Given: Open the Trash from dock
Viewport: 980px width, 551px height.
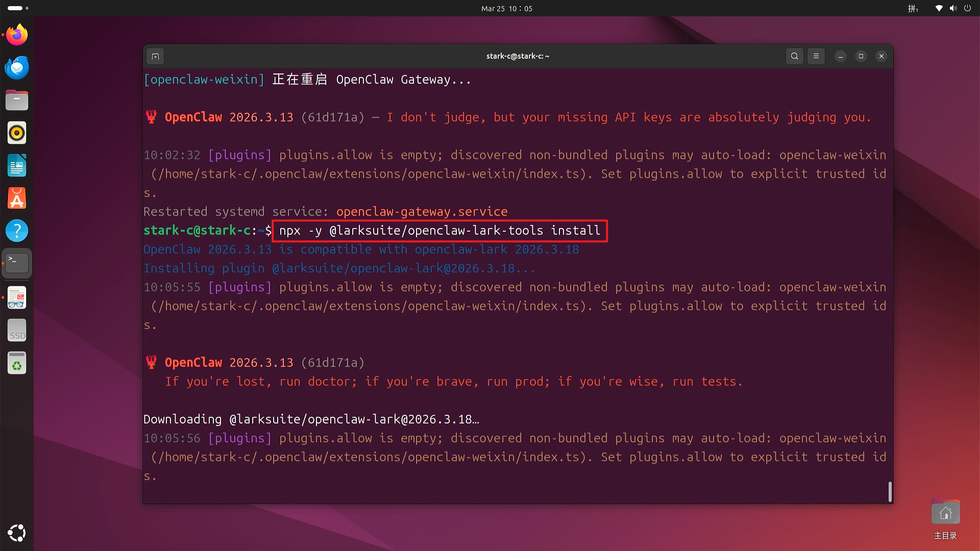Looking at the screenshot, I should point(17,363).
